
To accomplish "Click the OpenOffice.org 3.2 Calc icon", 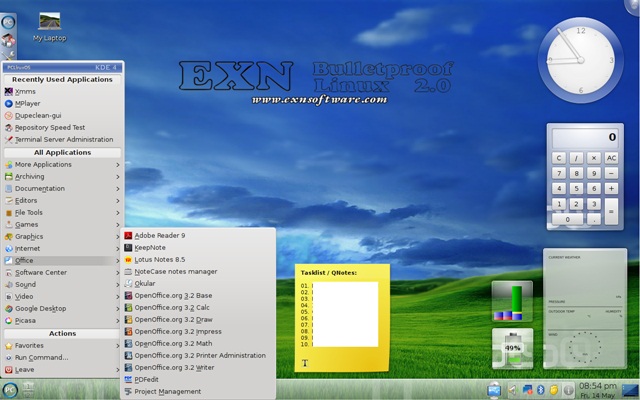I will pos(128,307).
